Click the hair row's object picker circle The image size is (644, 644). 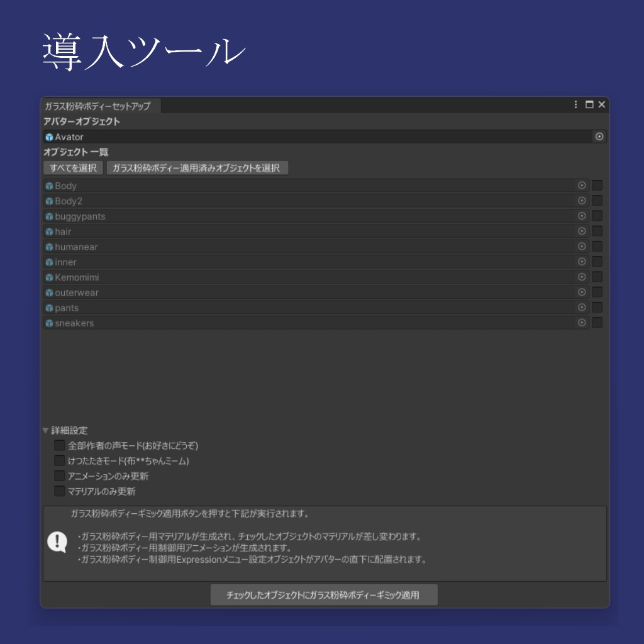(x=582, y=231)
